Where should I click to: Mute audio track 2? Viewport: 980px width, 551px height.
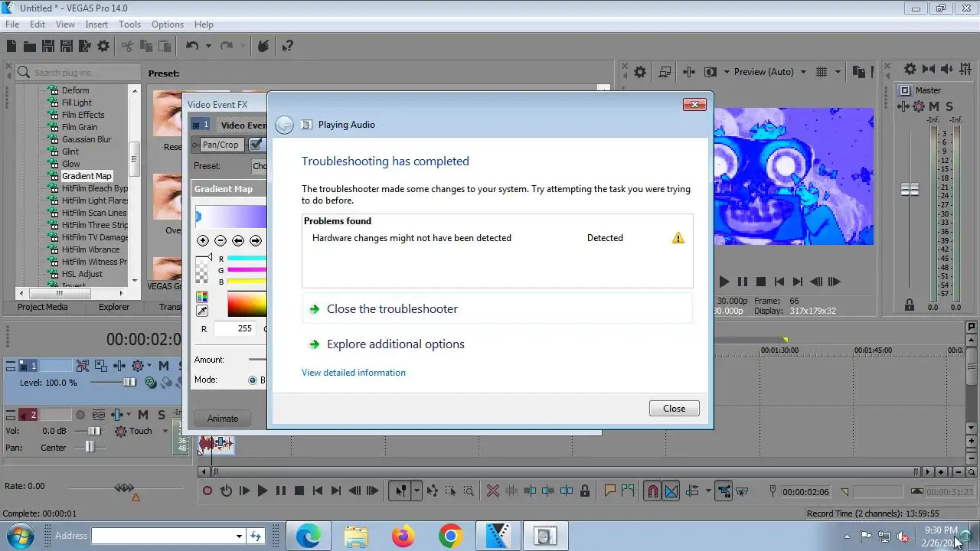point(143,415)
